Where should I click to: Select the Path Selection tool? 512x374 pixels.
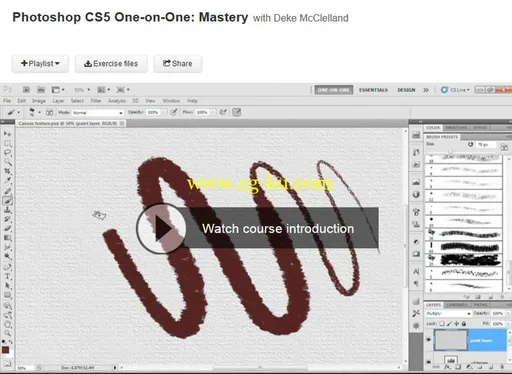coord(7,286)
